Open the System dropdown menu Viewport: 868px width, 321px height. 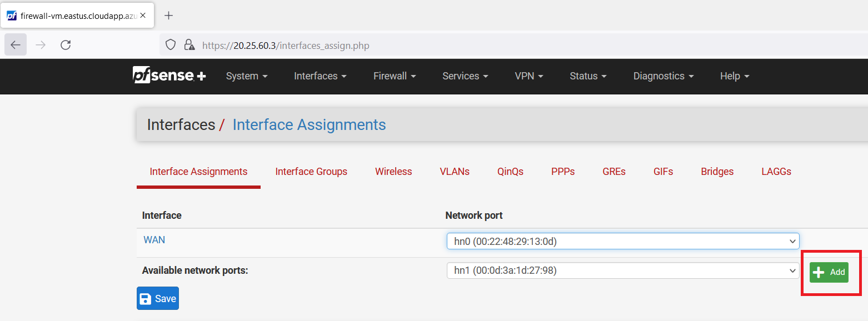247,76
